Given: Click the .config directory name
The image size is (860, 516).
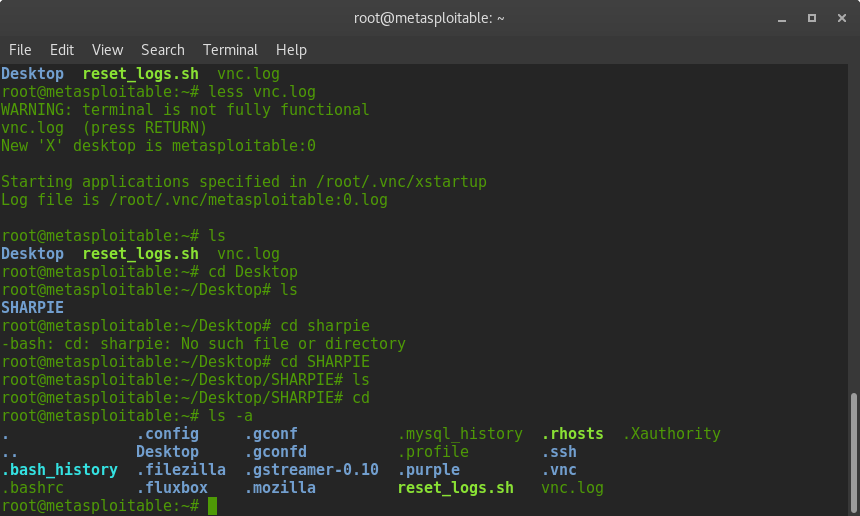Looking at the screenshot, I should tap(167, 434).
